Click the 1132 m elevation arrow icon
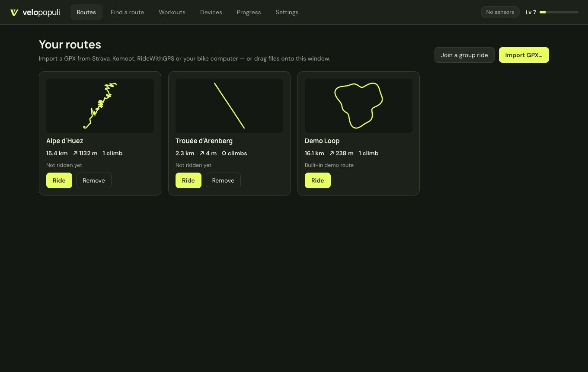Screen dimensions: 588x372 coord(75,153)
